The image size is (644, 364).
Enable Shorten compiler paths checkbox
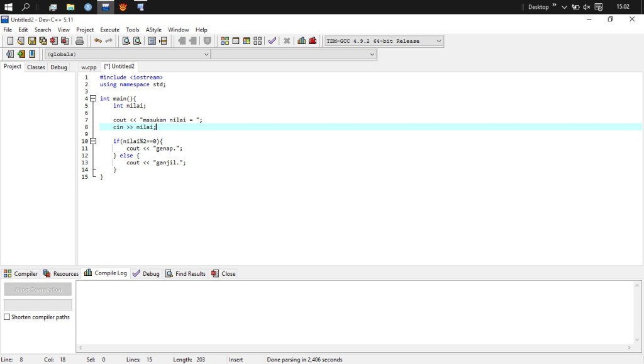tap(8, 317)
